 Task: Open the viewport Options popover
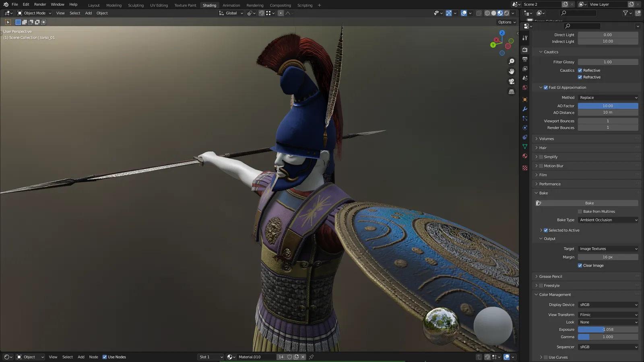pyautogui.click(x=507, y=22)
